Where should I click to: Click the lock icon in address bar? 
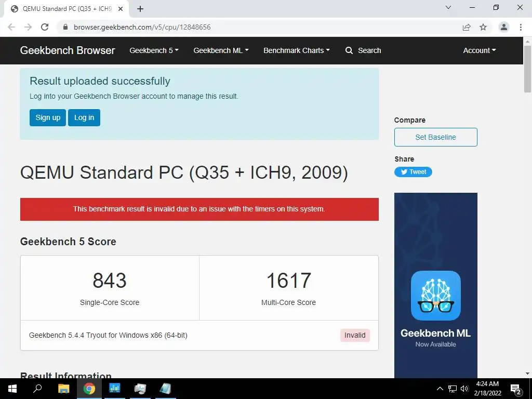tap(65, 27)
